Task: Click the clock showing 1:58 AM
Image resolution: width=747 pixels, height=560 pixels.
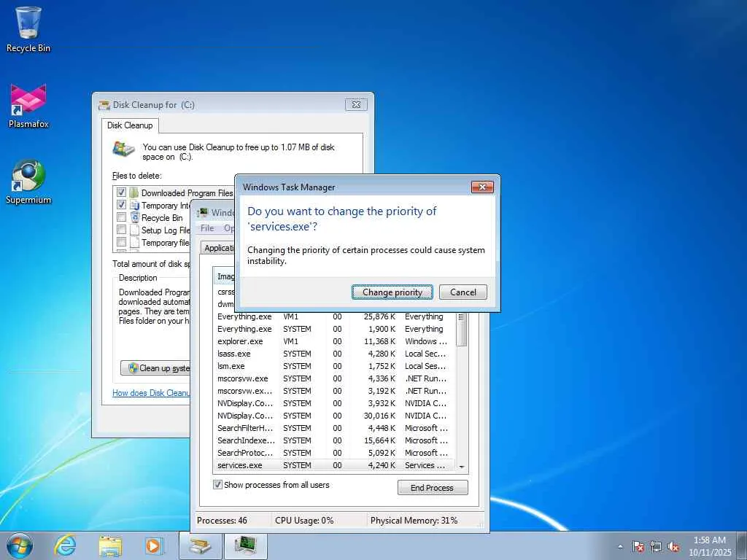Action: 709,546
